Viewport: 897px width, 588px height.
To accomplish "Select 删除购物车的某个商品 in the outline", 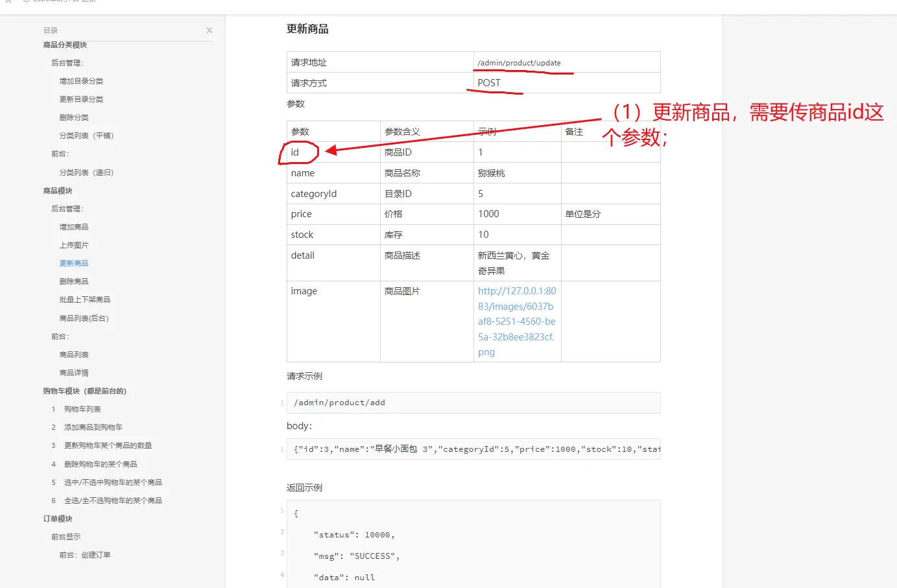I will point(101,464).
